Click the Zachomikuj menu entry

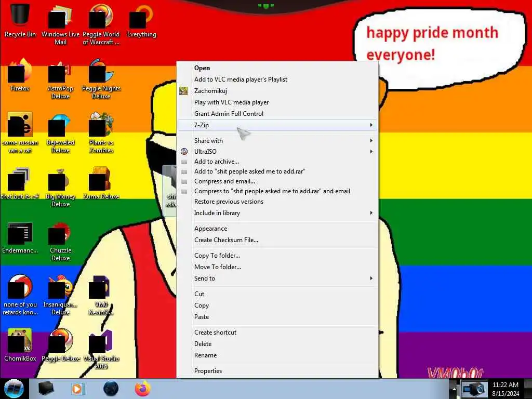point(277,91)
